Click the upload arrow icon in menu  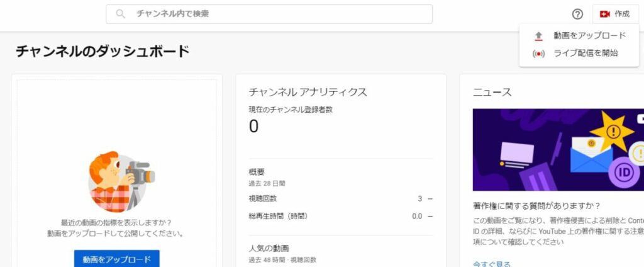pyautogui.click(x=538, y=36)
